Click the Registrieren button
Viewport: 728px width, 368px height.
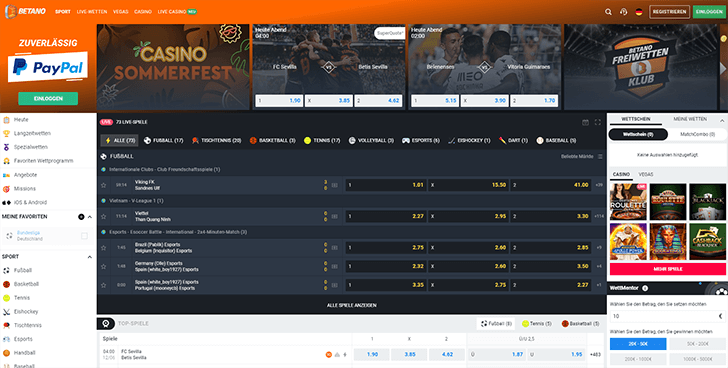click(x=669, y=12)
